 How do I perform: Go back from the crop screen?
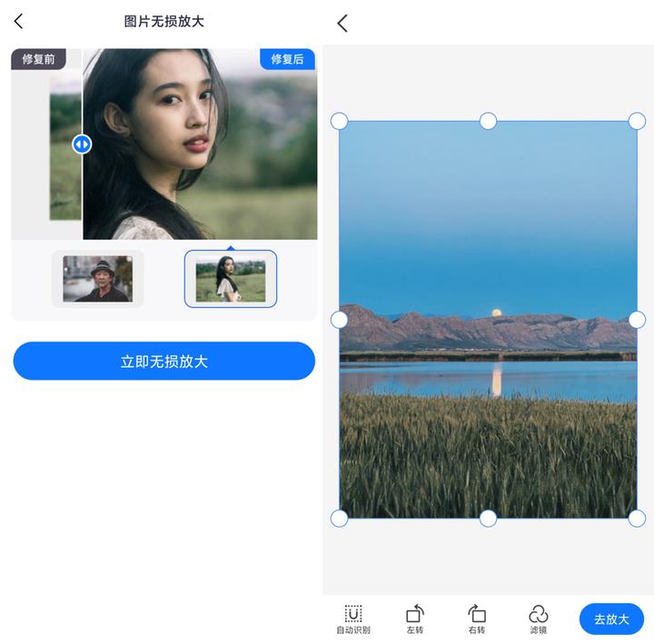pos(342,24)
